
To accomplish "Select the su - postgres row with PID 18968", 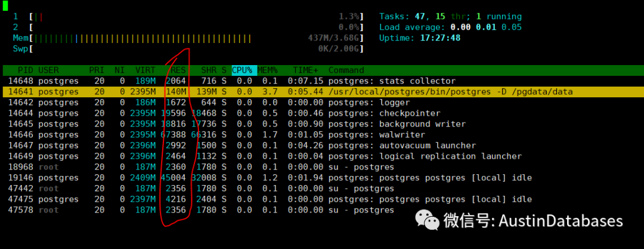I will click(x=322, y=167).
